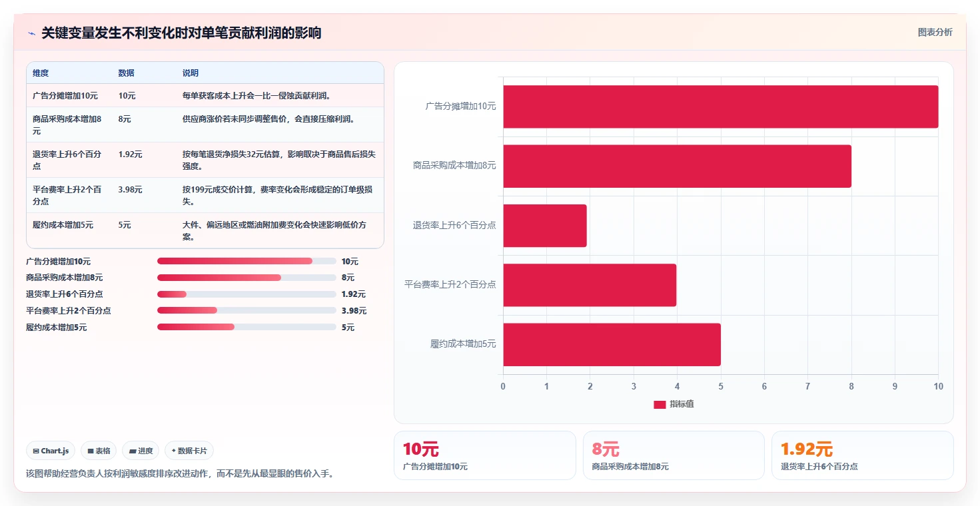The width and height of the screenshot is (980, 506).
Task: Click the footer note starting 该图帮助经营负责人
Action: [x=180, y=474]
